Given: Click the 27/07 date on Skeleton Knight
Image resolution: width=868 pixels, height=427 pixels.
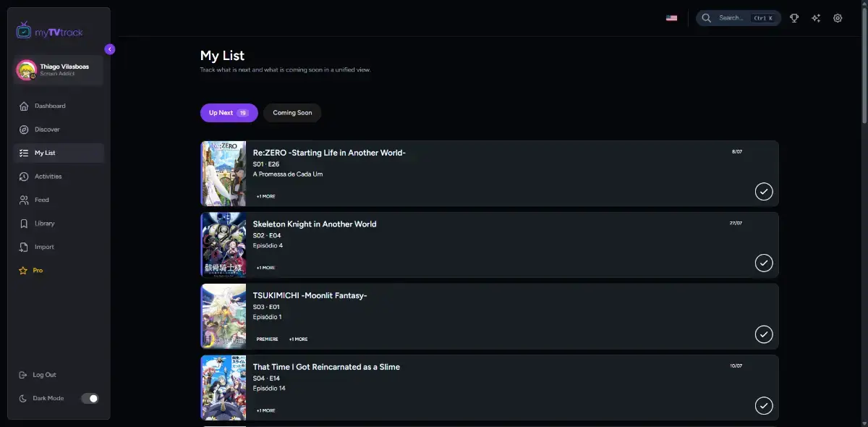Looking at the screenshot, I should click(x=736, y=223).
